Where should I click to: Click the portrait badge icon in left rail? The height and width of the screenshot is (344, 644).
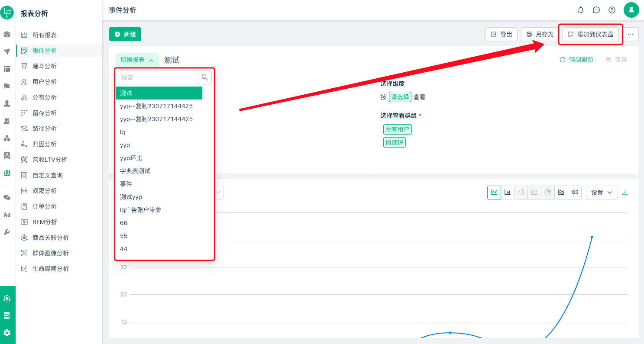click(7, 155)
